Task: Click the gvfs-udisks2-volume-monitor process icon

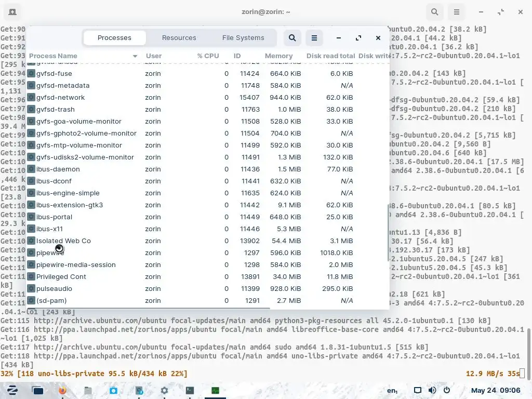Action: (x=31, y=157)
